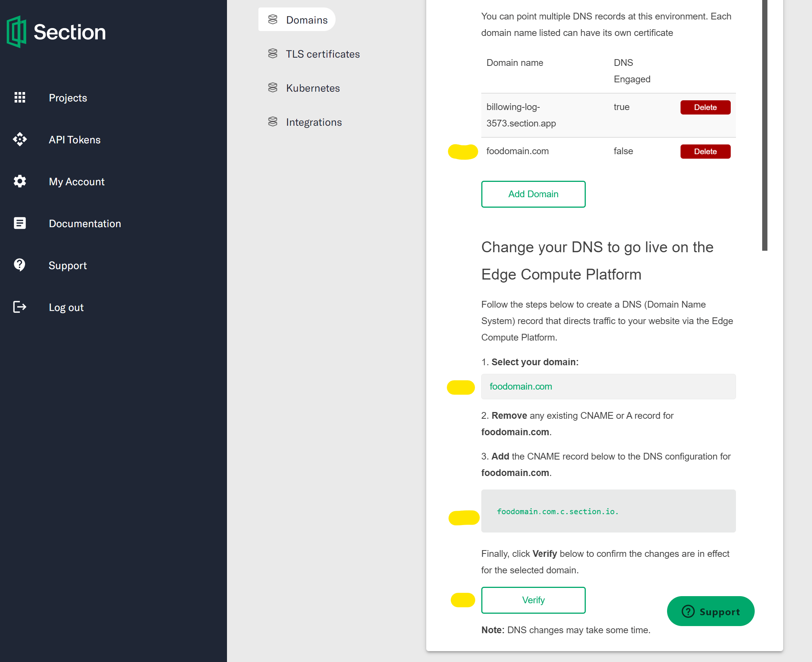This screenshot has height=662, width=812.
Task: Click the Documentation page icon
Action: click(20, 223)
